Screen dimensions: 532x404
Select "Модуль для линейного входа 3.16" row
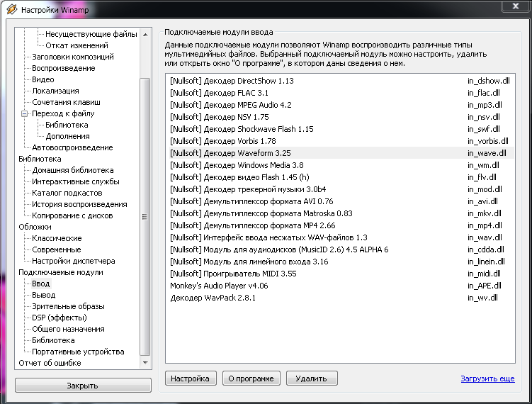[340, 262]
